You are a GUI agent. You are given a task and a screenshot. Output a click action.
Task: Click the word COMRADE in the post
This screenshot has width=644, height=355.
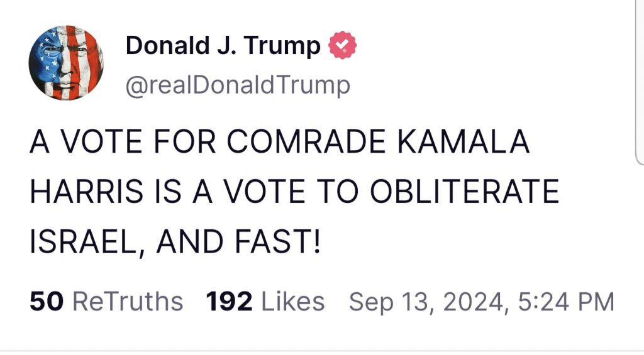[306, 141]
